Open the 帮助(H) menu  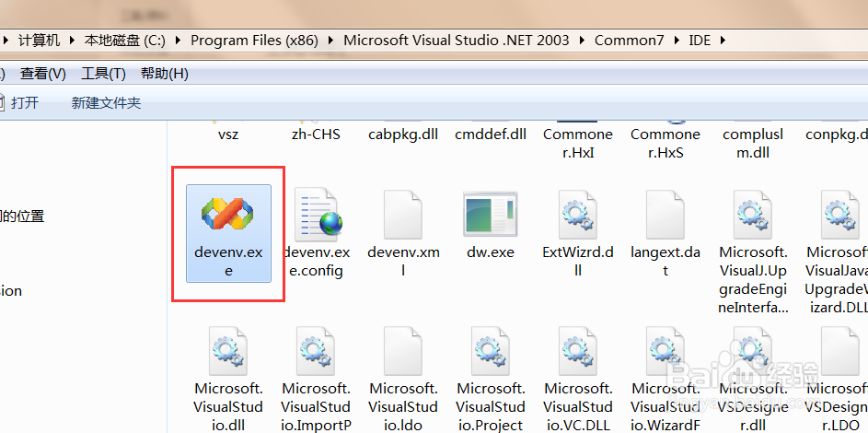(x=165, y=74)
